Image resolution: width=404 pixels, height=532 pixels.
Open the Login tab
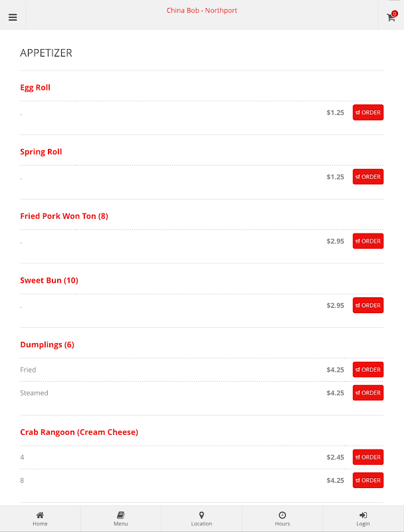pos(363,519)
